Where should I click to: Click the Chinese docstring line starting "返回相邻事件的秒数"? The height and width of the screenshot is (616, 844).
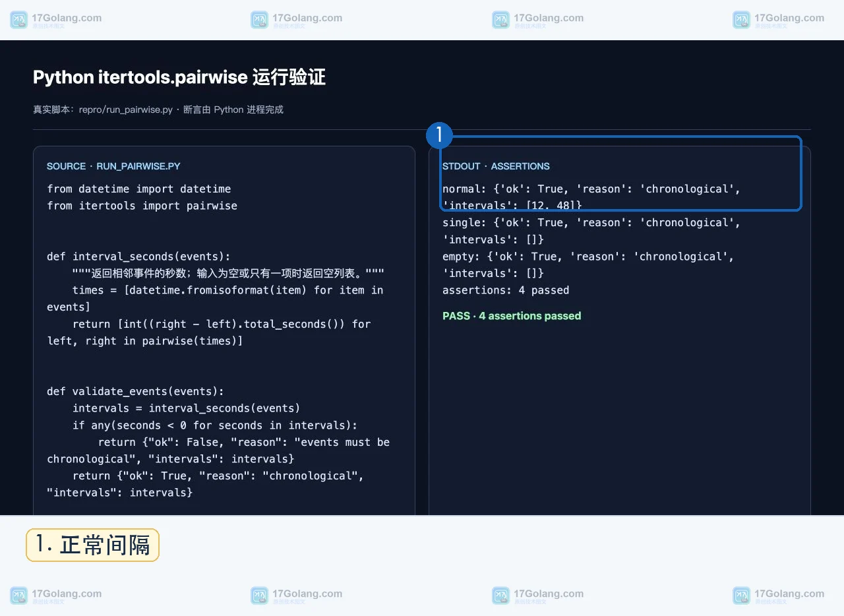point(229,273)
